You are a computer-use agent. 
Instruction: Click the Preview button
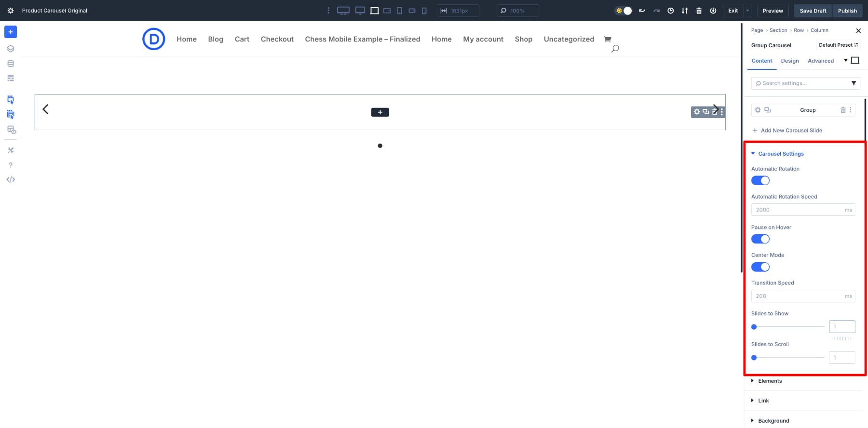tap(773, 11)
